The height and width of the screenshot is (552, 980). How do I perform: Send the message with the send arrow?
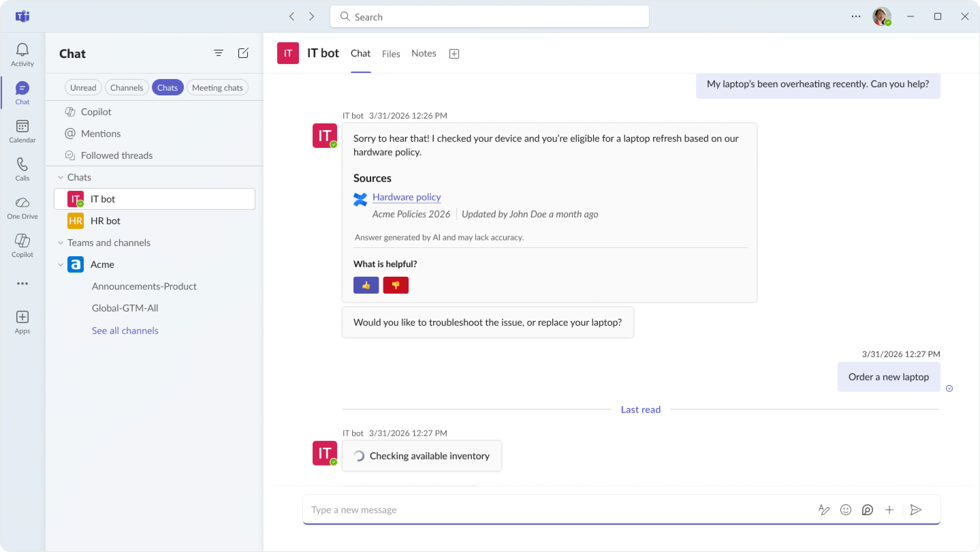[916, 510]
